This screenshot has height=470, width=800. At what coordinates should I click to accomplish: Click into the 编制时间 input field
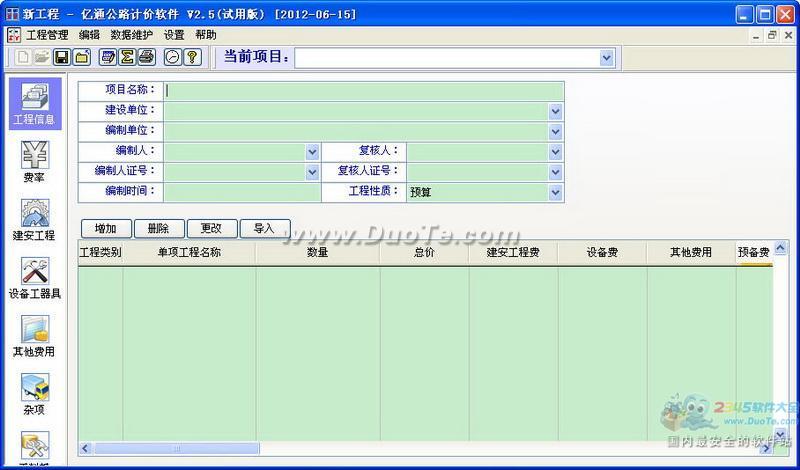242,192
